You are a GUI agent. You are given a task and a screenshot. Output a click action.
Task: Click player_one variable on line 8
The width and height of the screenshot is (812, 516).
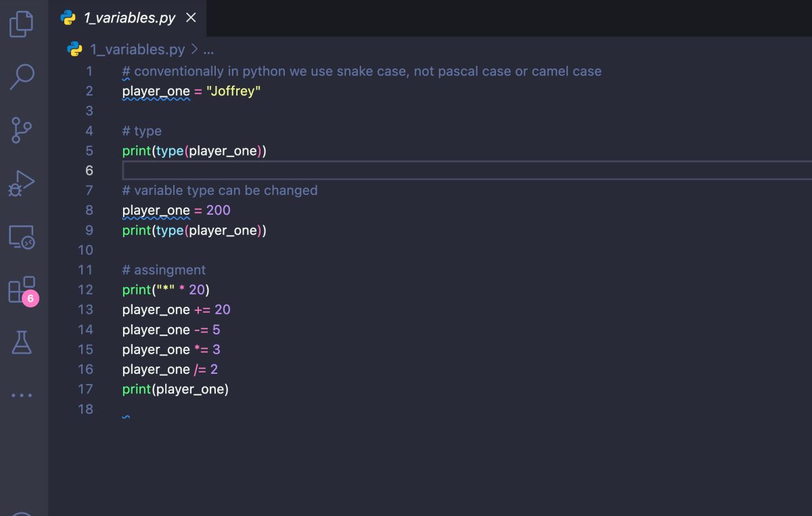[x=156, y=210]
